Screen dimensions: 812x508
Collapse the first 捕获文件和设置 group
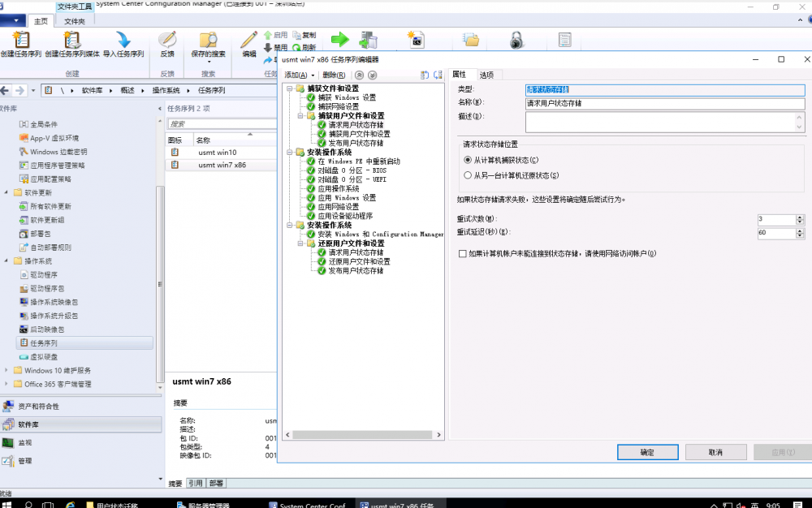[x=290, y=88]
